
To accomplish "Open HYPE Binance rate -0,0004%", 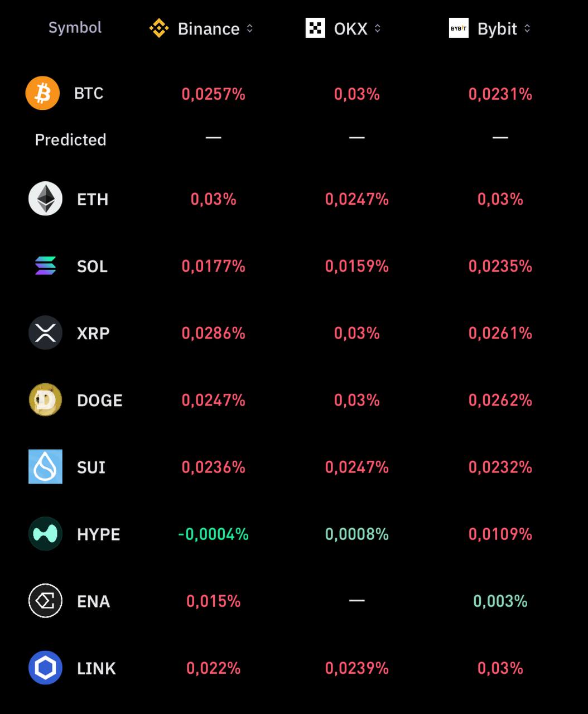I will tap(213, 534).
